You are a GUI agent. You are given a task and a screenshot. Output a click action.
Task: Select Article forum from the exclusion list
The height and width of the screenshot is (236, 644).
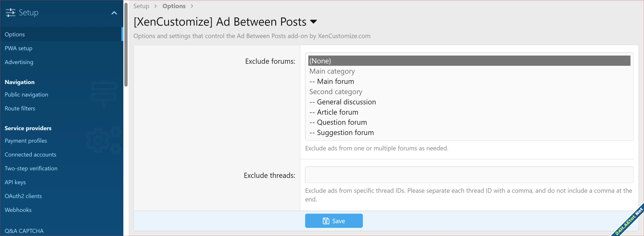point(337,112)
